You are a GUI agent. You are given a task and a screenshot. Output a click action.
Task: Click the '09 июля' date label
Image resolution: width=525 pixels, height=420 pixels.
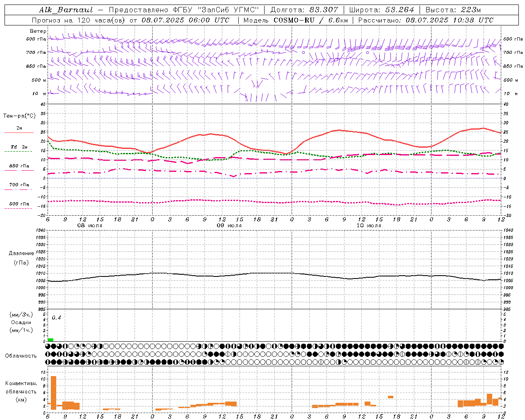click(229, 226)
